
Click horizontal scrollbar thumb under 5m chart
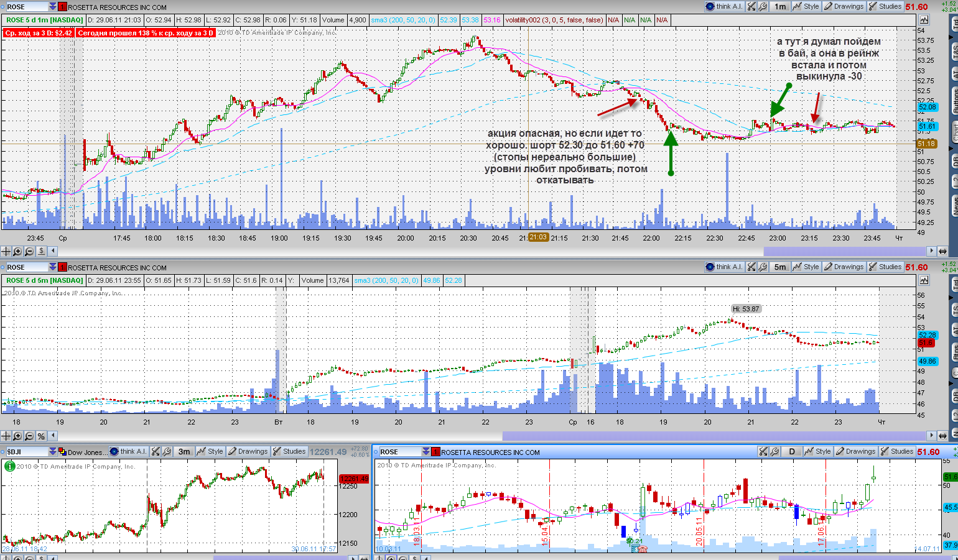[x=714, y=436]
